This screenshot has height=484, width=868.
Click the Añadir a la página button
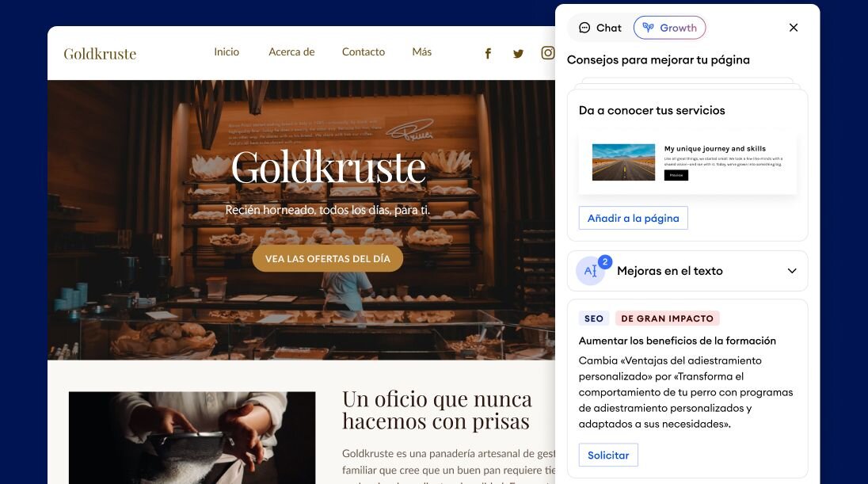click(x=634, y=218)
